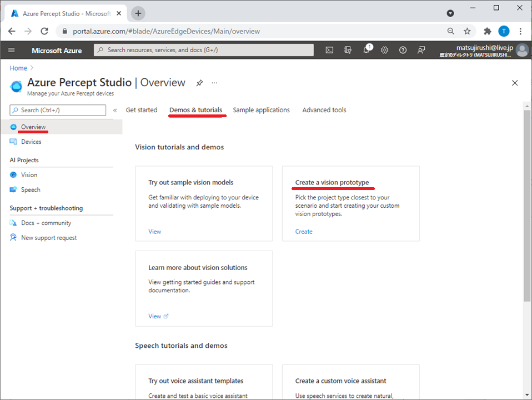
Task: Open the blade's more options ellipsis
Action: tap(214, 83)
